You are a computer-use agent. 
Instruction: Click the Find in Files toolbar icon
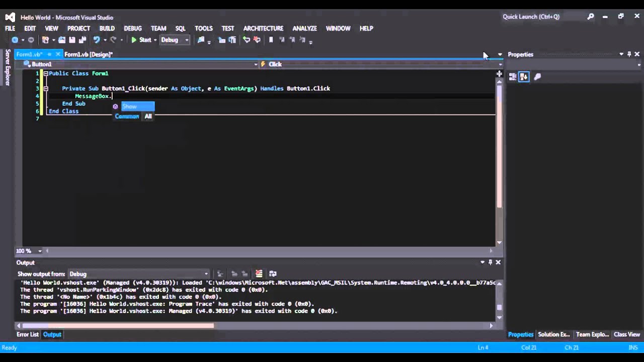[201, 40]
